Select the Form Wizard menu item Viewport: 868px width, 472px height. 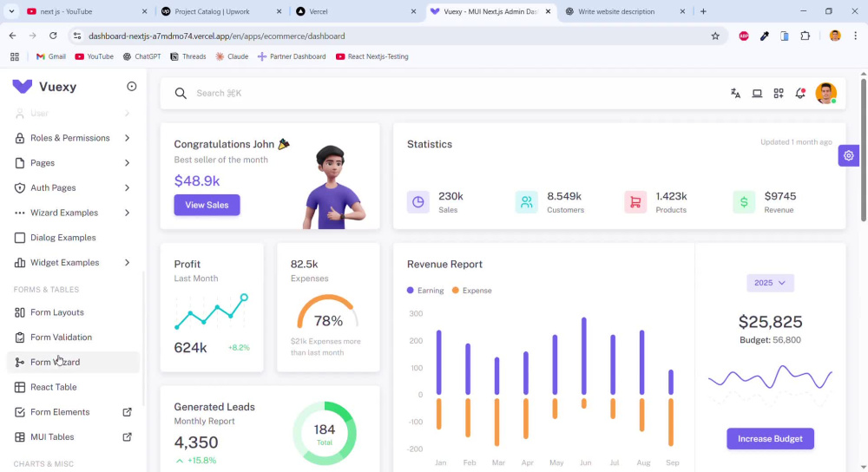point(73,362)
